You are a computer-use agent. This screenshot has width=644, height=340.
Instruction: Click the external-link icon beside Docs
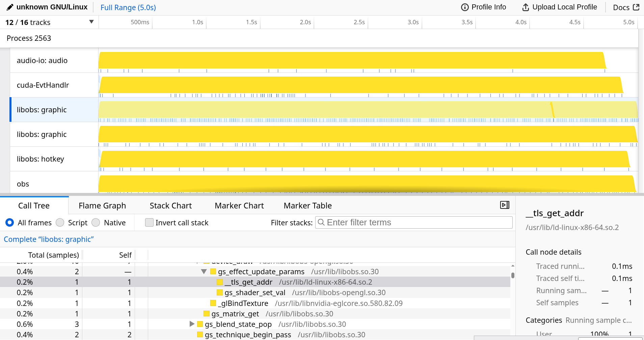[636, 7]
